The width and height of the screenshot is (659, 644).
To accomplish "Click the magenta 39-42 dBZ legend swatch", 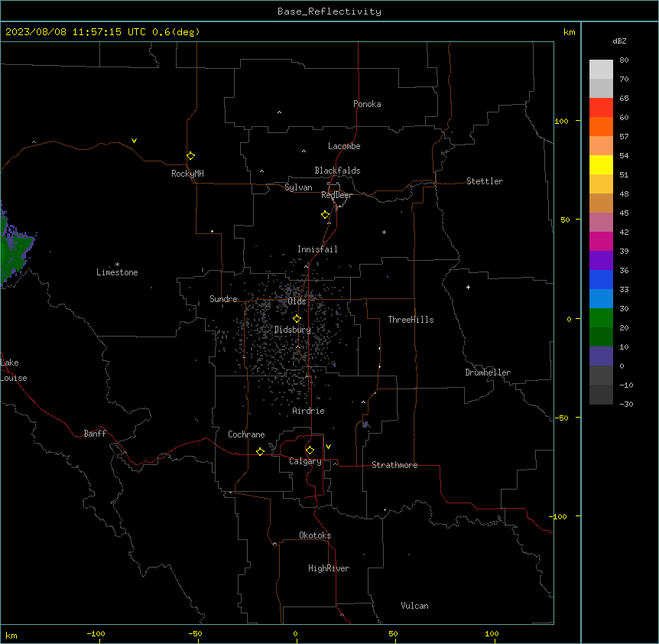I will (x=601, y=241).
